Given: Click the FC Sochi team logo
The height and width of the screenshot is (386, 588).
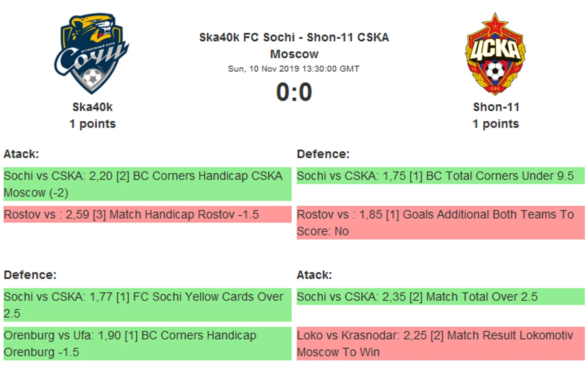Looking at the screenshot, I should (x=92, y=54).
